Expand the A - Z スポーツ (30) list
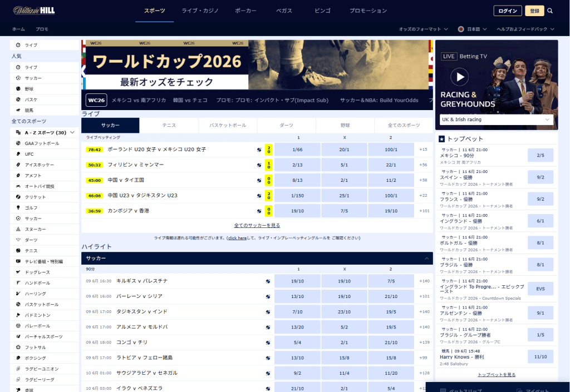Screen dimensions: 570x392 (x=45, y=132)
